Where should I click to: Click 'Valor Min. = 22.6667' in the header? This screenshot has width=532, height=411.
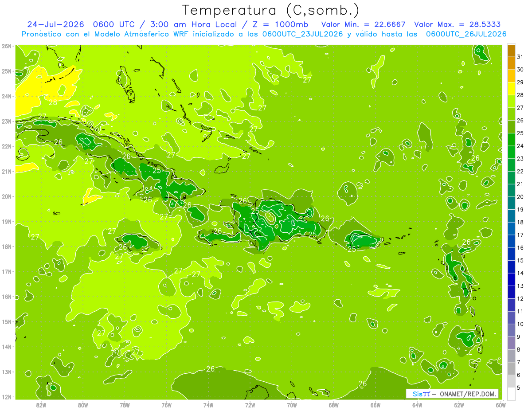363,24
